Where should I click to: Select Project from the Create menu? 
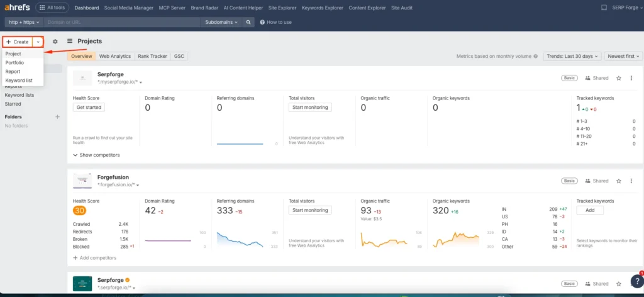(13, 54)
